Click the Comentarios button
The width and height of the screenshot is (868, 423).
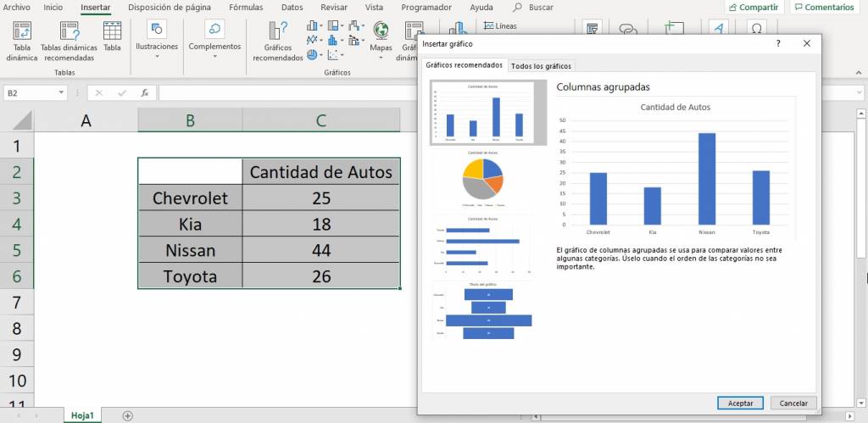pyautogui.click(x=825, y=8)
